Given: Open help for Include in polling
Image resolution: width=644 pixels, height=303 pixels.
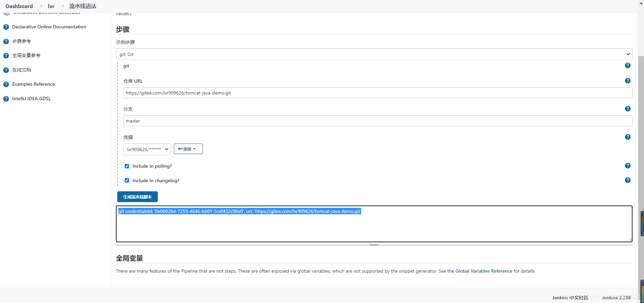Looking at the screenshot, I should click(628, 166).
